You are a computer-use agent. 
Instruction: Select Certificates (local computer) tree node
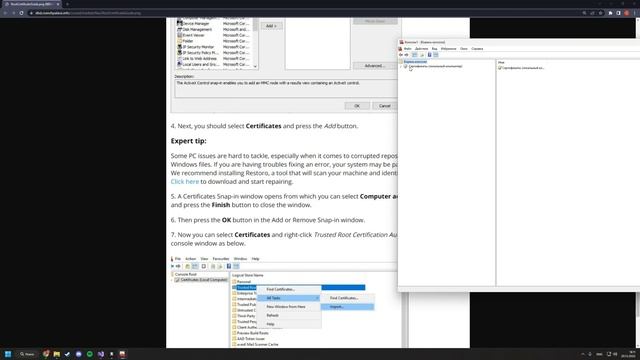[436, 66]
